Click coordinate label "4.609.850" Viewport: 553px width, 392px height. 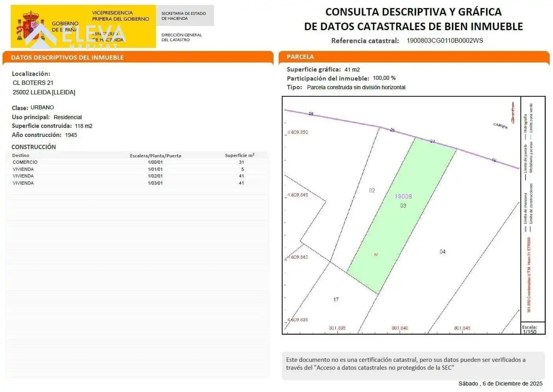tap(298, 132)
